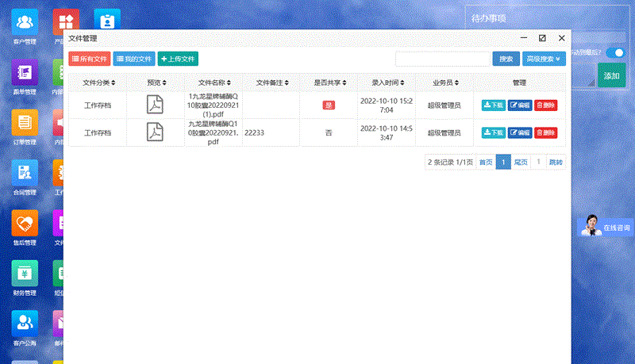
Task: Click the PDF preview icon in first row
Action: coord(155,105)
